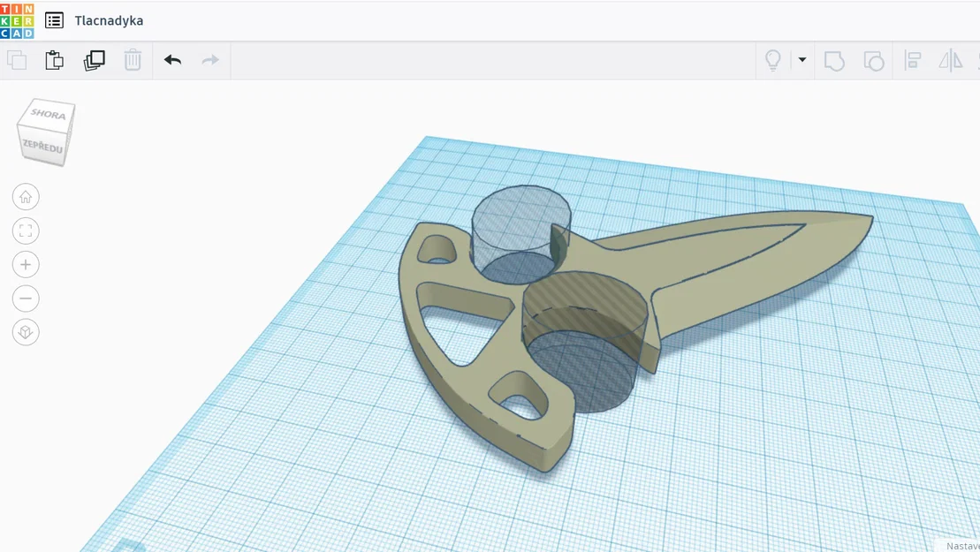
Task: Copy the selected shape
Action: tap(16, 60)
